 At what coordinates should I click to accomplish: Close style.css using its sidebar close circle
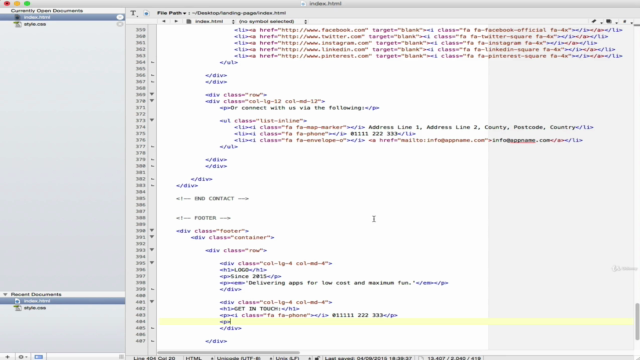pyautogui.click(x=120, y=24)
